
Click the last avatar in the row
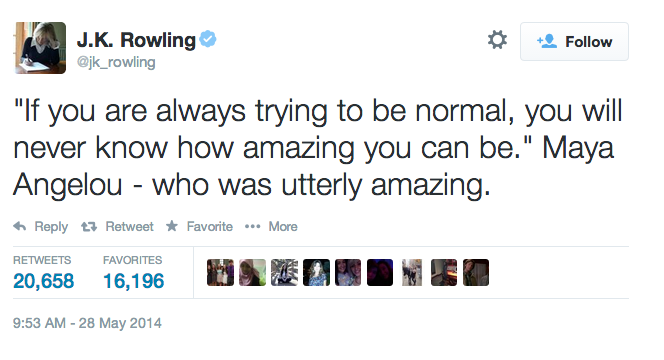(476, 272)
